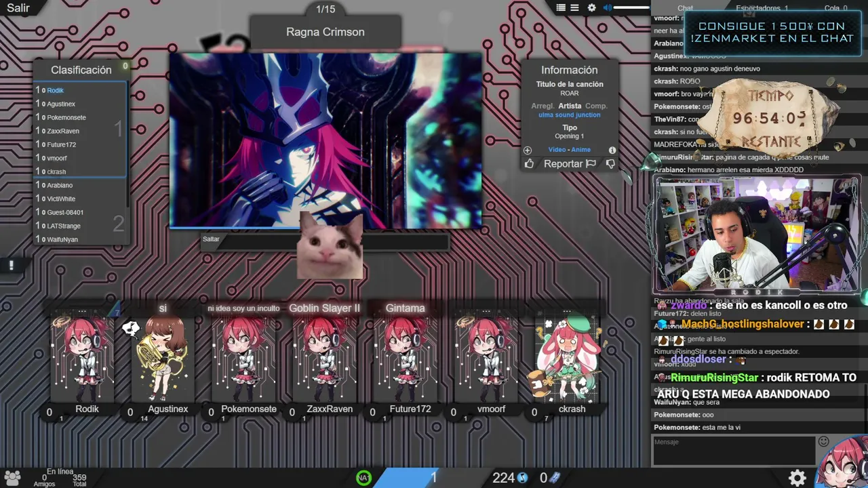
Task: Open main settings gear in bottom bar
Action: (x=797, y=477)
